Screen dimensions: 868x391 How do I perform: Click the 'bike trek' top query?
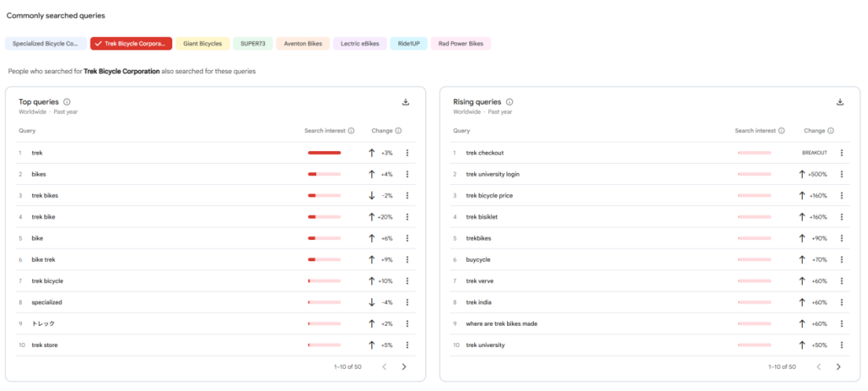43,260
